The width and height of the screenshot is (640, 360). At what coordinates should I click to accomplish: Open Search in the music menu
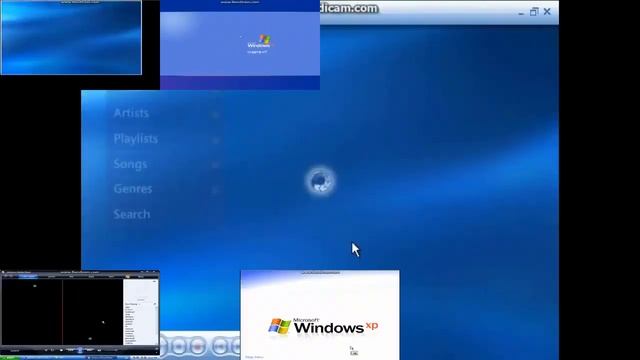pos(132,214)
